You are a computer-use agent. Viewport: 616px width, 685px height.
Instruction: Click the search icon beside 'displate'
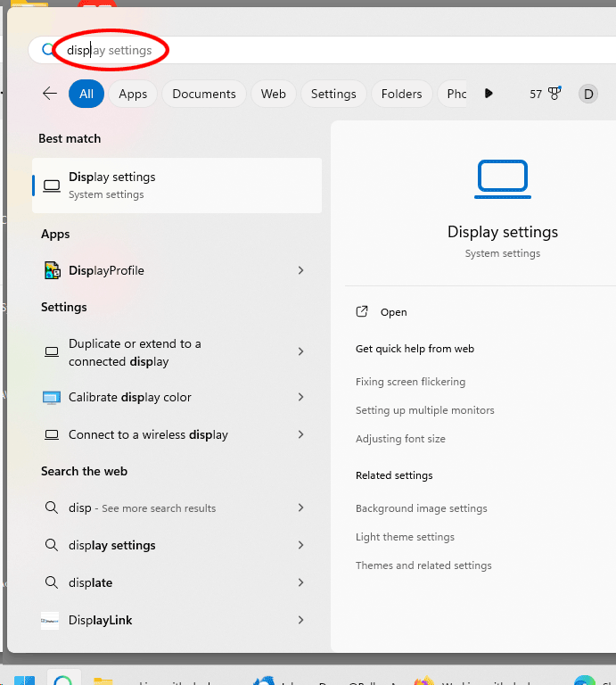point(52,582)
